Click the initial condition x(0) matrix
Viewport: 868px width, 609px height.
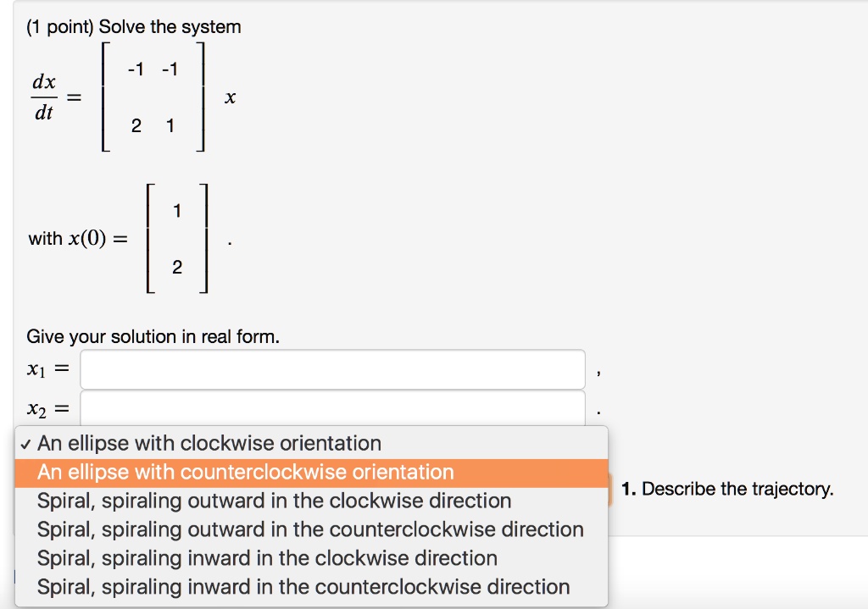point(178,238)
